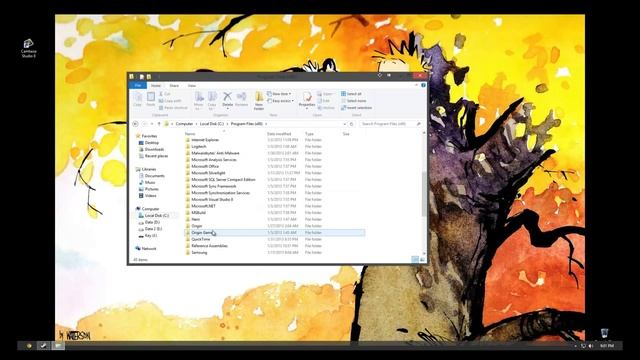Click Computer in the address breadcrumb
This screenshot has width=640, height=360.
(x=184, y=124)
